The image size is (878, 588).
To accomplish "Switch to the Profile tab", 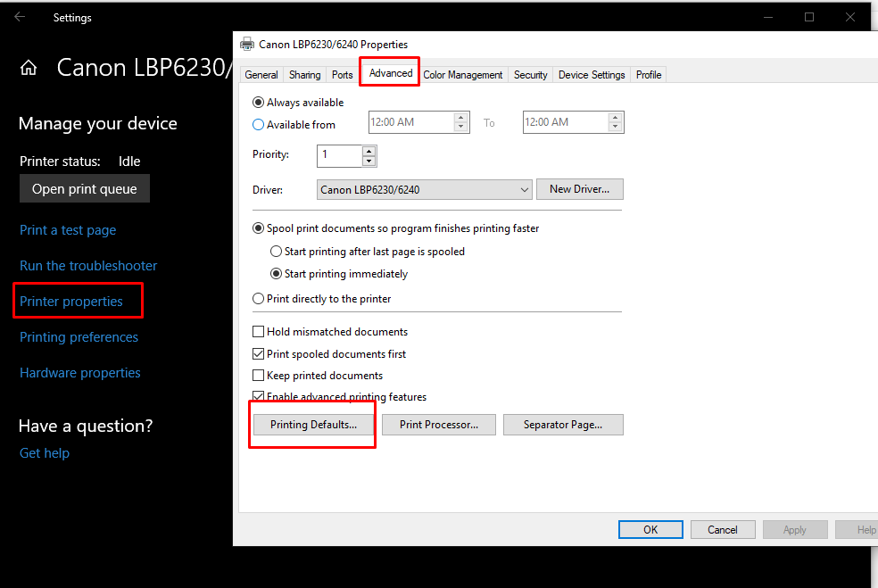I will [x=649, y=75].
